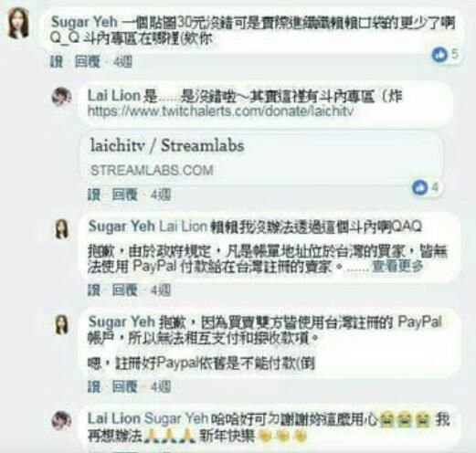
Task: Open the twitchalerts.com donate URL link
Action: coord(220,111)
